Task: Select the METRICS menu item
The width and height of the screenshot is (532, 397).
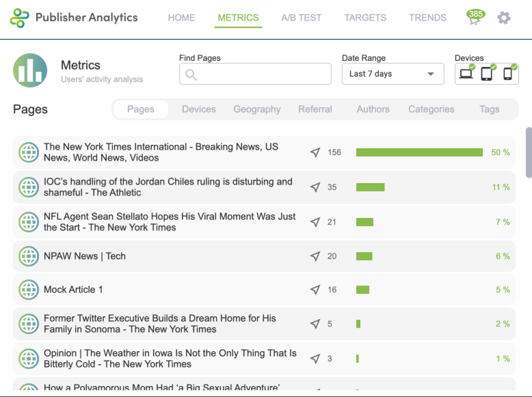Action: tap(238, 18)
